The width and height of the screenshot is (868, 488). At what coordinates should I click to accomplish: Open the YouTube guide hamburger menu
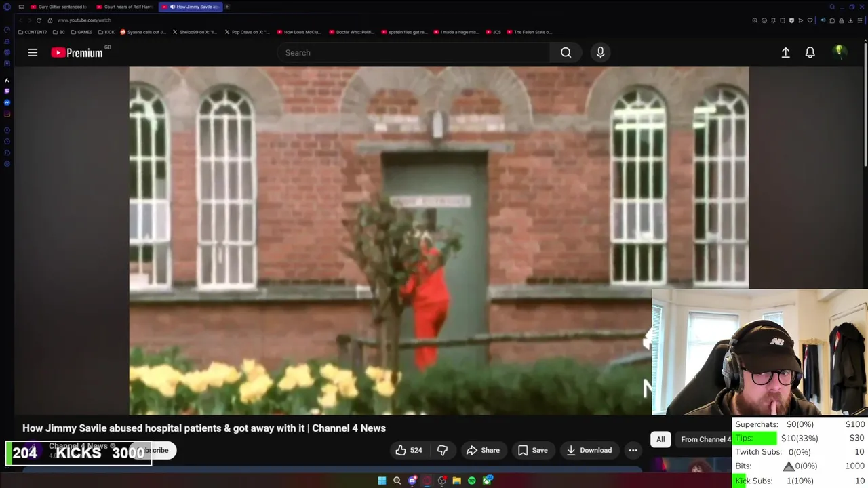click(33, 52)
